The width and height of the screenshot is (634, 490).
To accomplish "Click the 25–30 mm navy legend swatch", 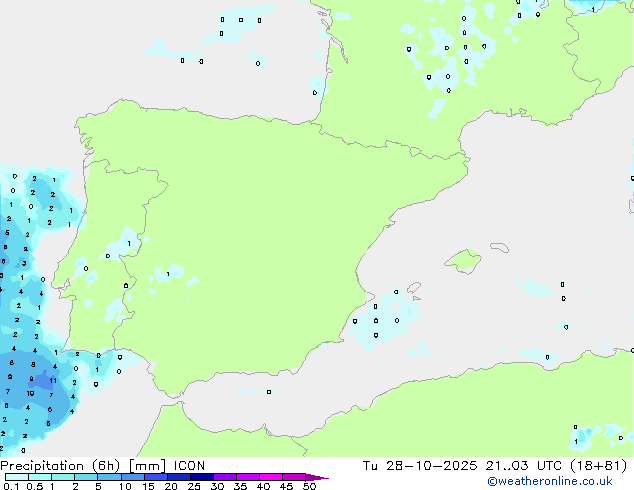I will [x=202, y=477].
